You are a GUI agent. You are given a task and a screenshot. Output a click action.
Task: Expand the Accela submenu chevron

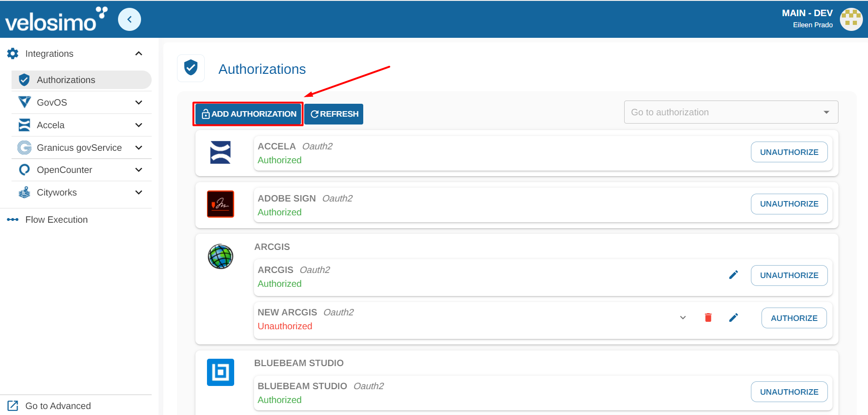[139, 125]
